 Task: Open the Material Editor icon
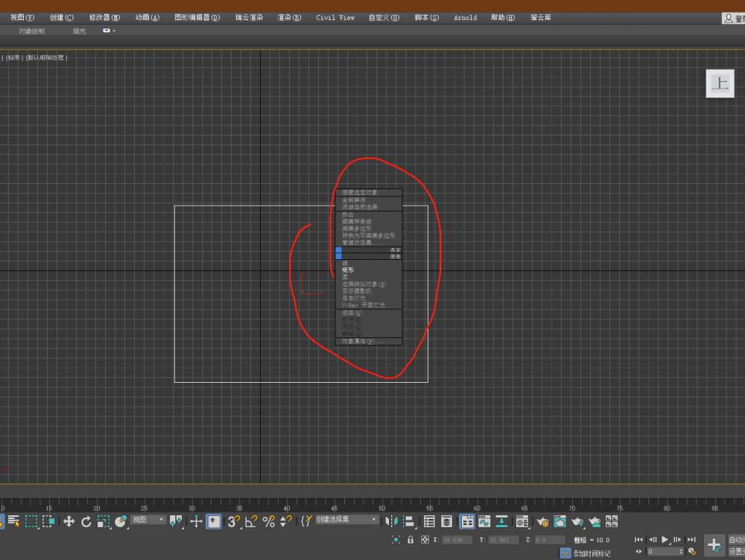click(522, 521)
